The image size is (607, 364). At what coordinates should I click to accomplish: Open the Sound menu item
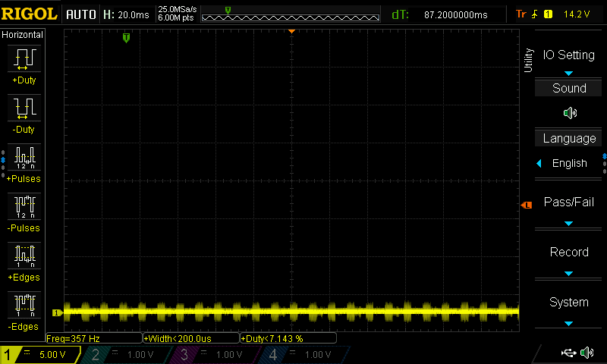click(568, 88)
